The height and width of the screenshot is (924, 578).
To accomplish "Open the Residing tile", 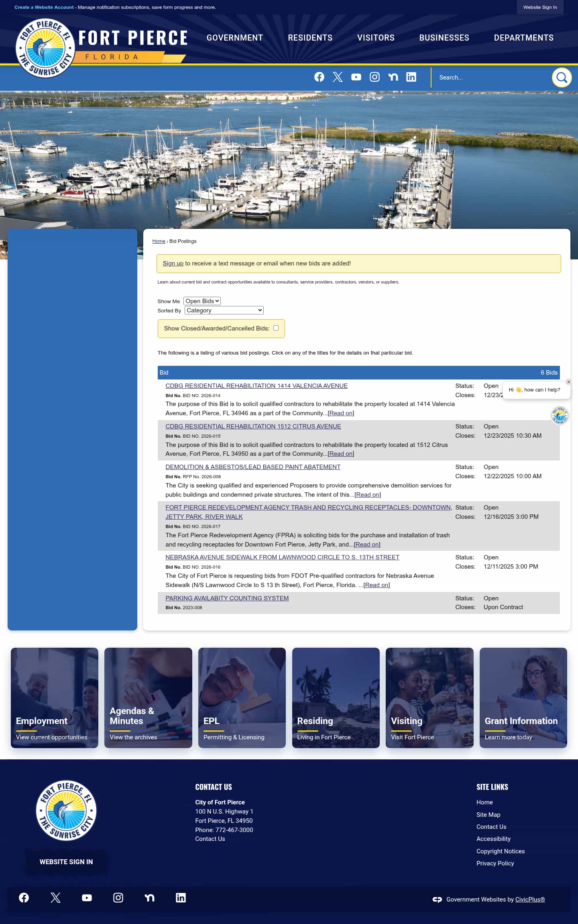I will [336, 698].
